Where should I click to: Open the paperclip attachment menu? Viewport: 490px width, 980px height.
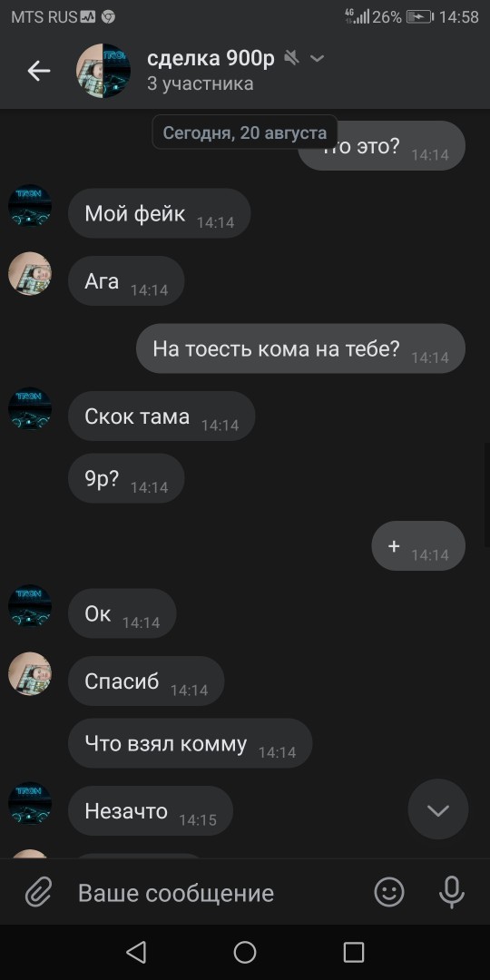pyautogui.click(x=39, y=893)
